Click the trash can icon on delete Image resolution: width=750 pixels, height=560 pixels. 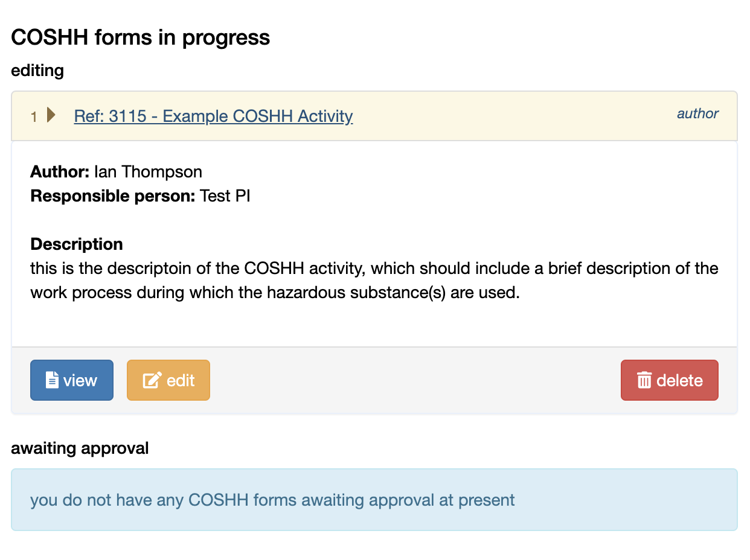[644, 380]
